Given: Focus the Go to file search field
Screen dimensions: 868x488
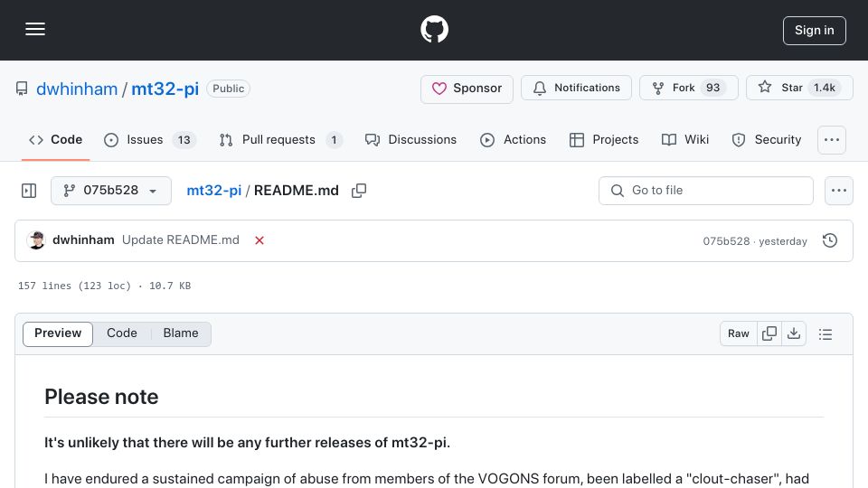Looking at the screenshot, I should pos(706,191).
